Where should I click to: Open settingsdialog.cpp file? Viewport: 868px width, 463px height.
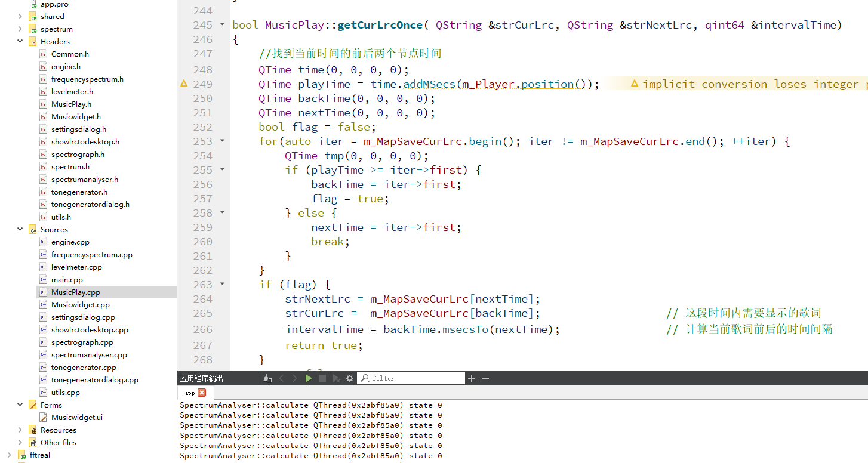(83, 317)
